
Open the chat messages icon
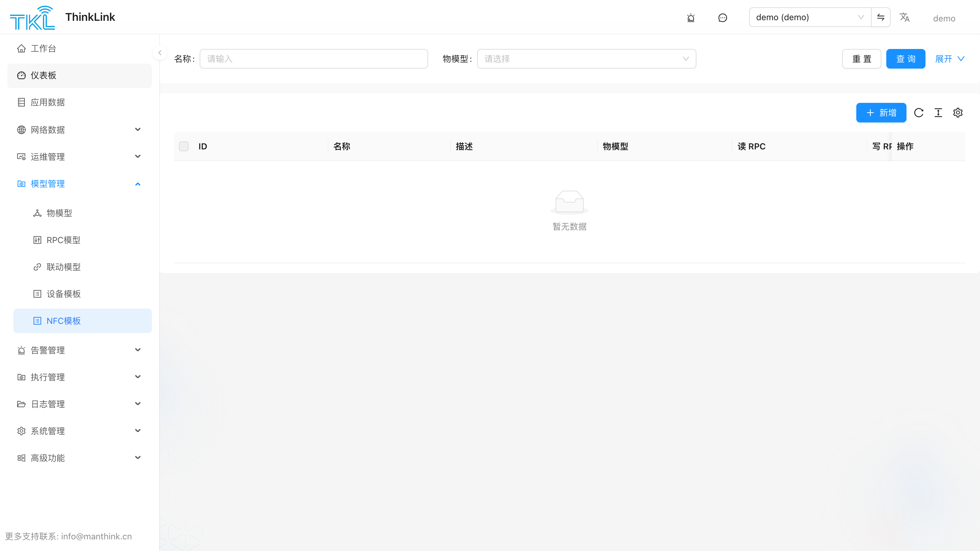722,17
